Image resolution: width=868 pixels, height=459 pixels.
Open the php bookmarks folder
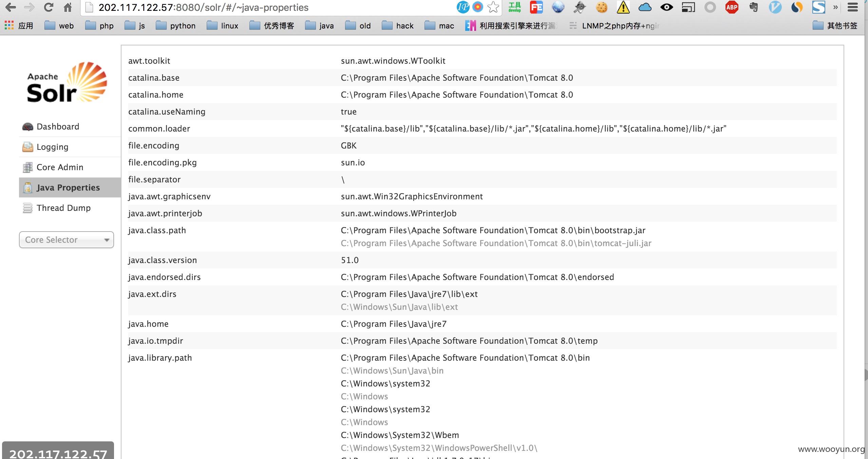tap(99, 26)
